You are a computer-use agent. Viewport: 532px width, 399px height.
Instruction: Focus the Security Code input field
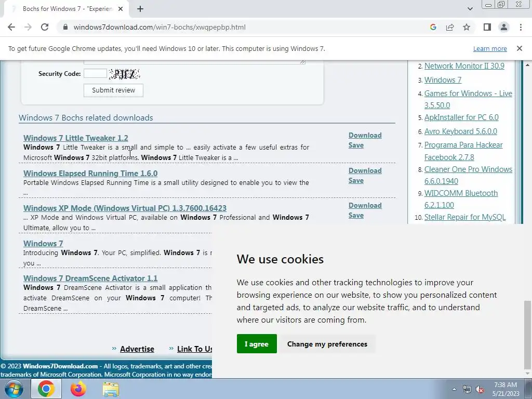point(96,73)
